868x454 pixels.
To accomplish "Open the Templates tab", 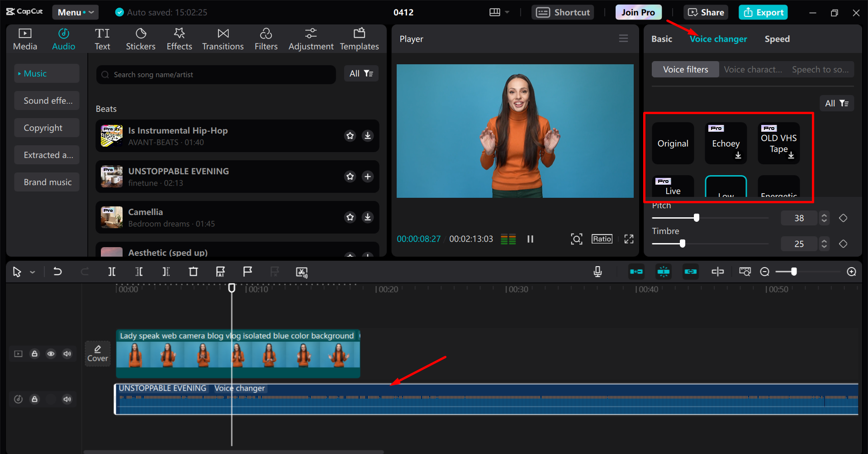I will click(x=359, y=39).
